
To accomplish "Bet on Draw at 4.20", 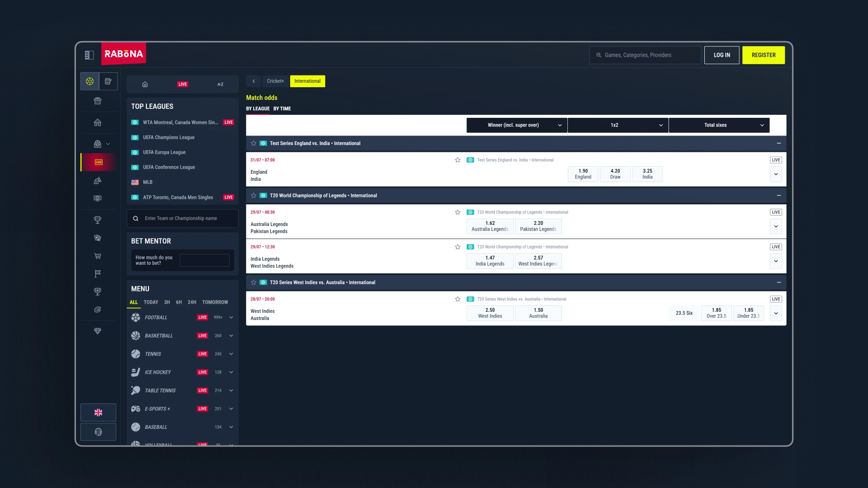I will coord(615,174).
